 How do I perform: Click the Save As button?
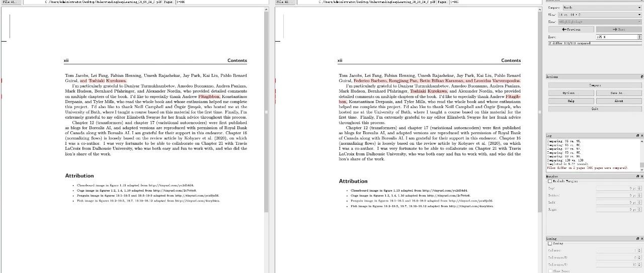tap(618, 93)
